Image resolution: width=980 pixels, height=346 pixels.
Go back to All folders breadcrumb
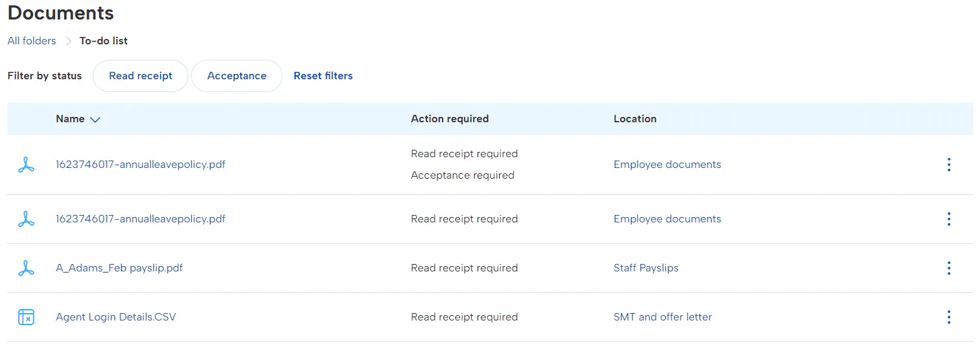coord(32,41)
